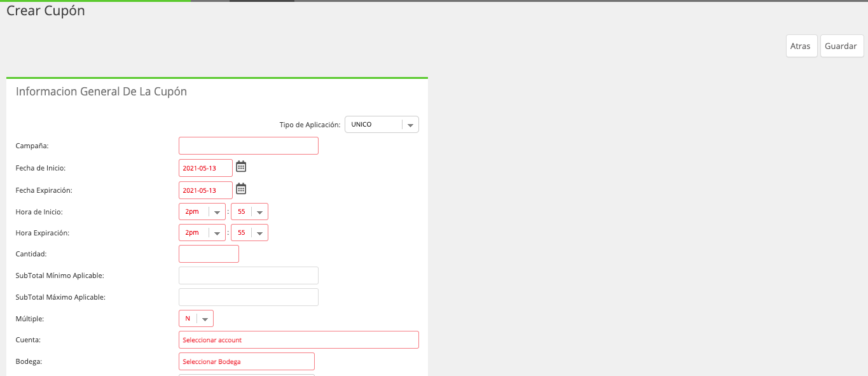This screenshot has width=868, height=376.
Task: Click the Múltiple label
Action: click(30, 318)
